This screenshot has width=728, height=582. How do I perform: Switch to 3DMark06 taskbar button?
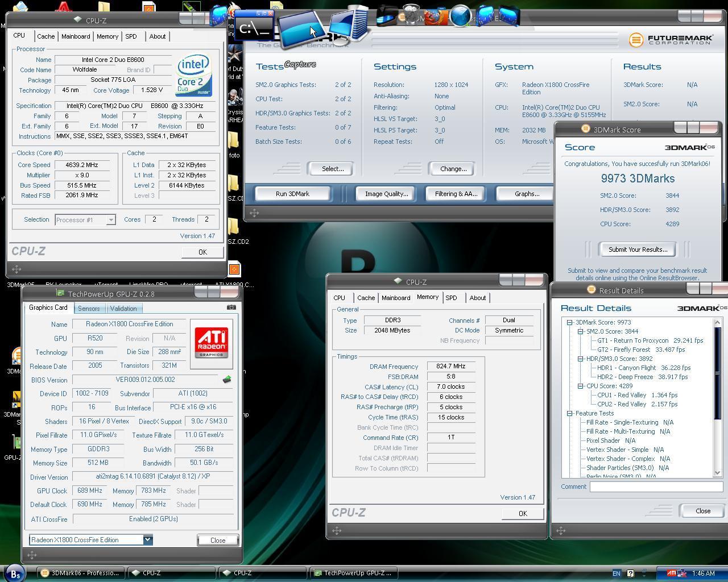pyautogui.click(x=81, y=573)
